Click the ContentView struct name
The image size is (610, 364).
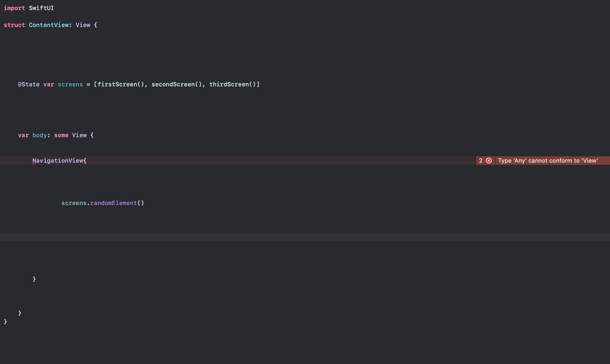click(x=49, y=25)
